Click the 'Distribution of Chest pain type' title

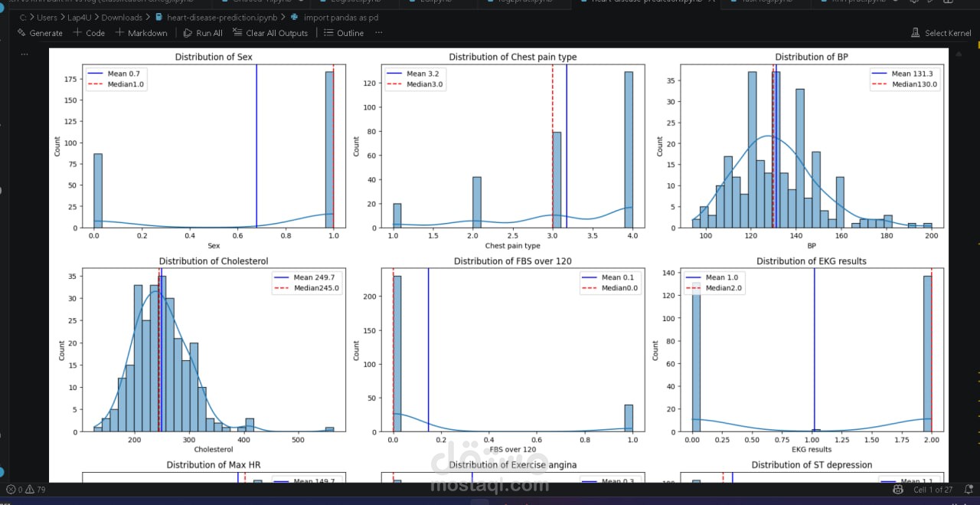(x=513, y=57)
